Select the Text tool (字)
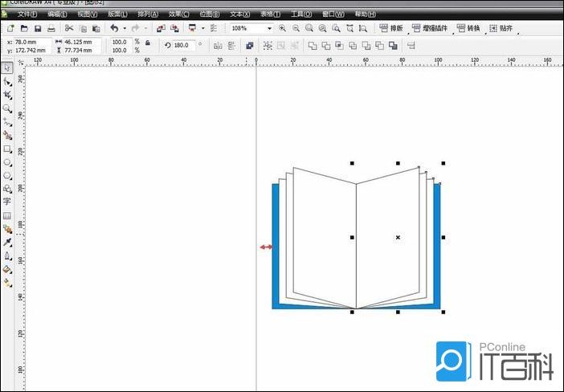 pyautogui.click(x=7, y=202)
